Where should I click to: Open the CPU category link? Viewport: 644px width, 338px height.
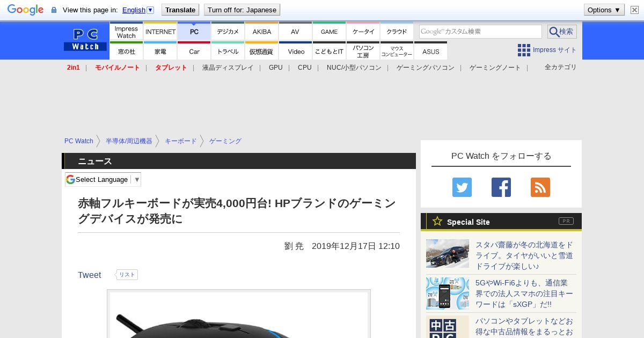coord(305,68)
